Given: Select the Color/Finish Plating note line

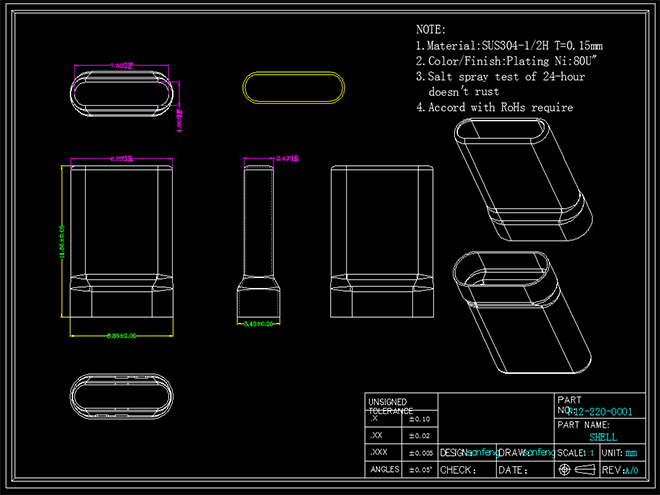Looking at the screenshot, I should 500,62.
